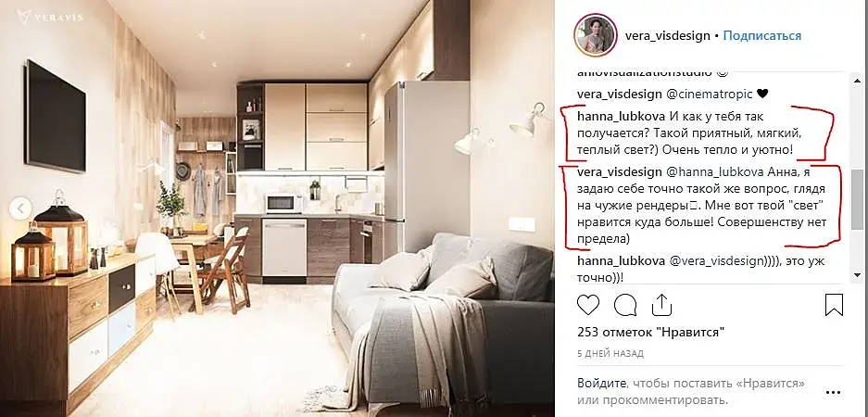Click comments scrollbar down arrow
This screenshot has width=868, height=417.
857,275
